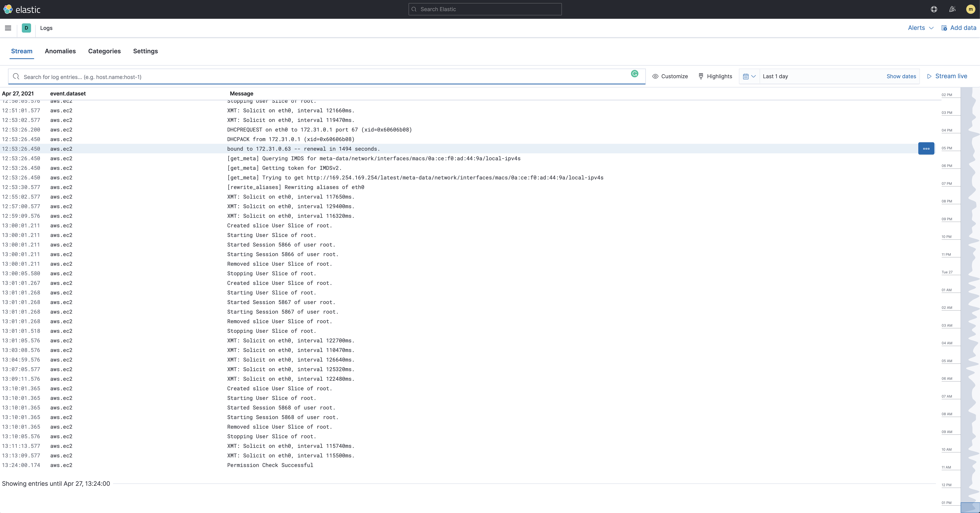Toggle the Highlights panel
Image resolution: width=980 pixels, height=513 pixels.
[715, 76]
